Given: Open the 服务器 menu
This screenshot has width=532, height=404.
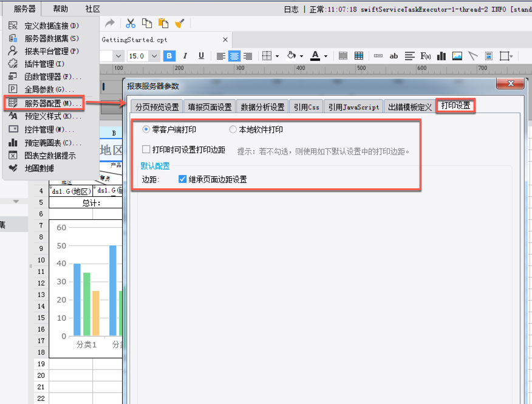Looking at the screenshot, I should click(x=24, y=9).
